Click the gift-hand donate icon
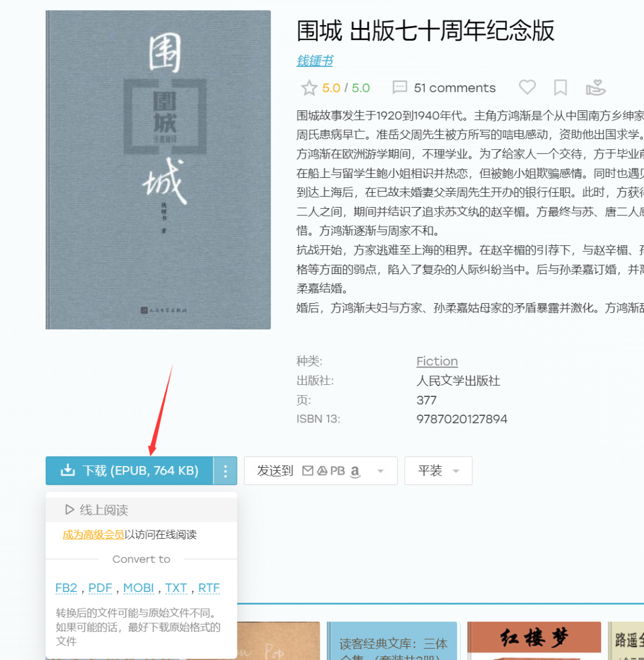Screen dimensions: 644x660 click(x=595, y=87)
